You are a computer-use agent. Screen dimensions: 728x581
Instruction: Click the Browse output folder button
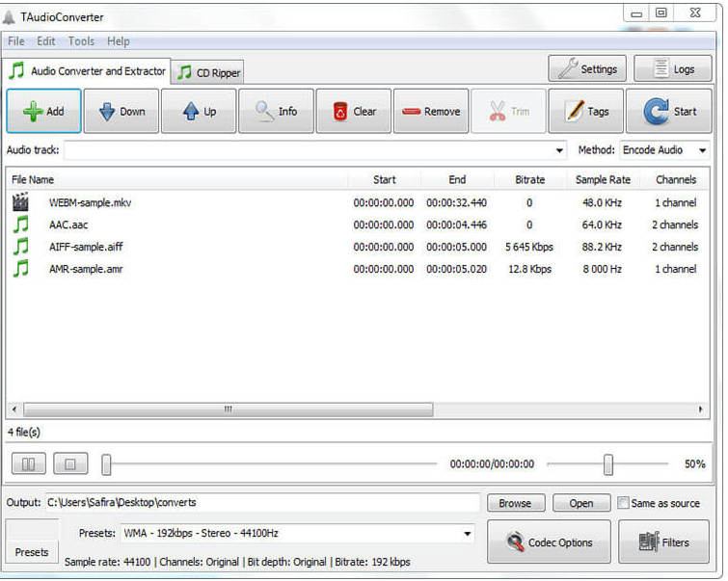click(x=515, y=503)
